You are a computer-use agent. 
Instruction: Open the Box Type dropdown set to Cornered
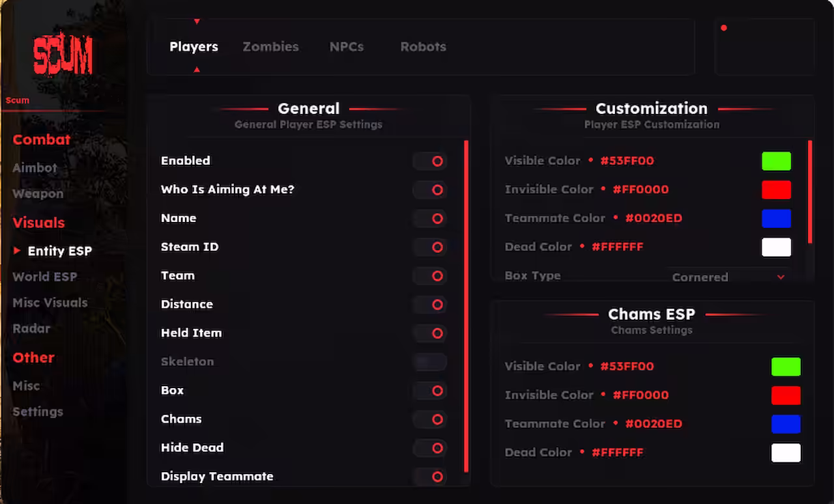pos(730,277)
